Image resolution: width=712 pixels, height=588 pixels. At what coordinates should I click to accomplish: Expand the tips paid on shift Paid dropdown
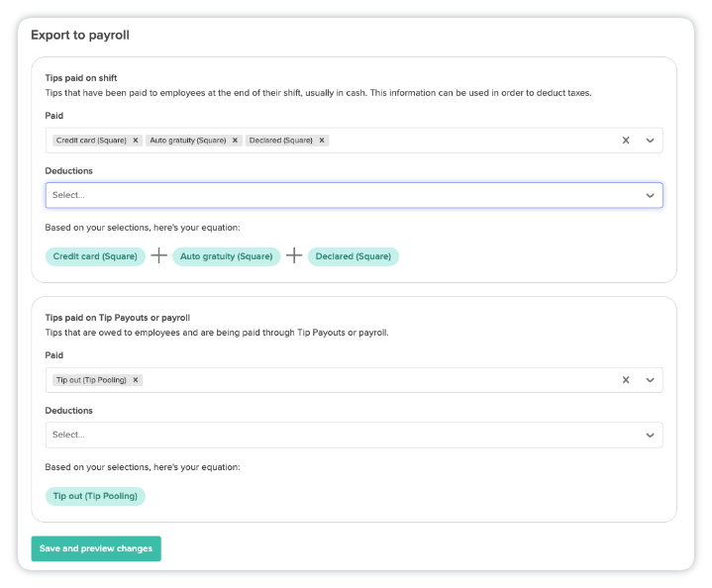tap(650, 141)
